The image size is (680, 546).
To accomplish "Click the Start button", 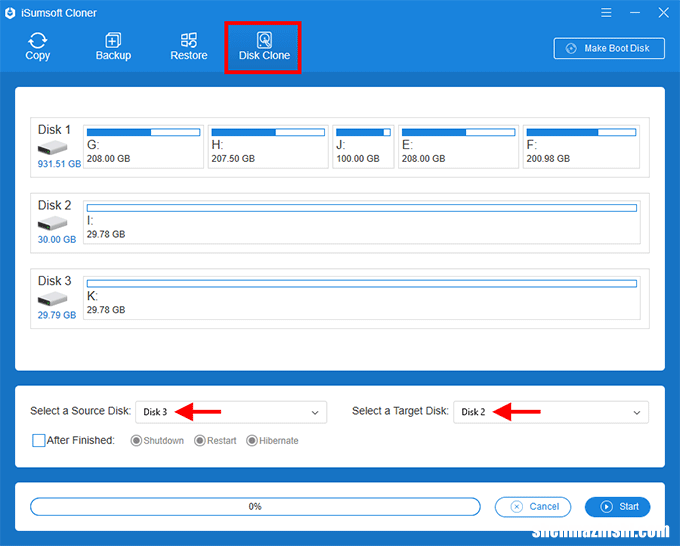I will 618,507.
